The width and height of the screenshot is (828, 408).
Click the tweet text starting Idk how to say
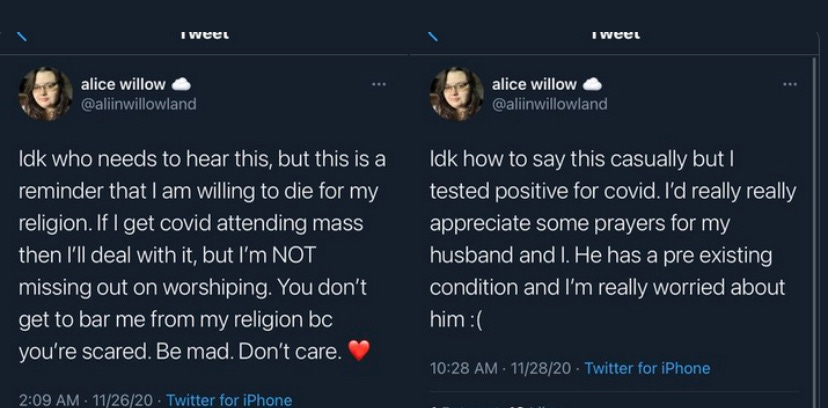pos(613,240)
